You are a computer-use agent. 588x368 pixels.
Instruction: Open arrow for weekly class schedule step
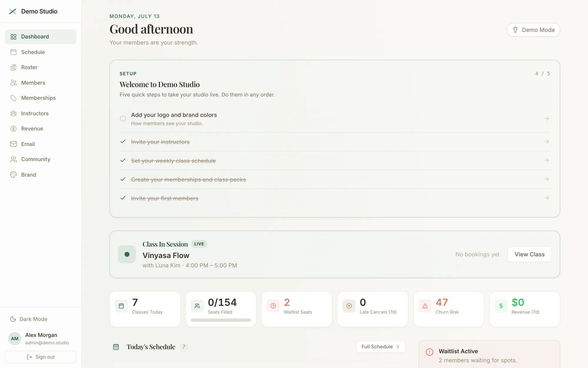pos(547,160)
